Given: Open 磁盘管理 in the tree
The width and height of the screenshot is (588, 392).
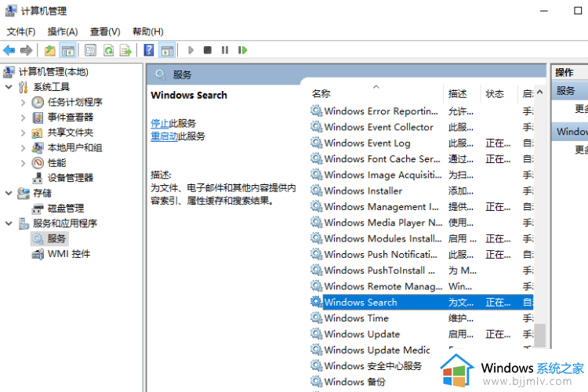Looking at the screenshot, I should pyautogui.click(x=66, y=209).
